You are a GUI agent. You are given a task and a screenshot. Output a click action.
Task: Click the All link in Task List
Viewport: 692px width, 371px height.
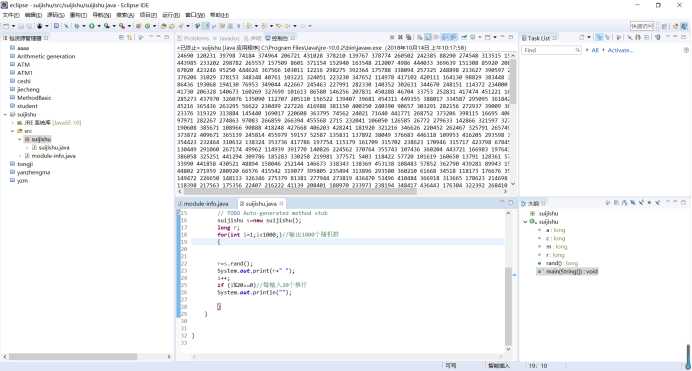pos(595,50)
